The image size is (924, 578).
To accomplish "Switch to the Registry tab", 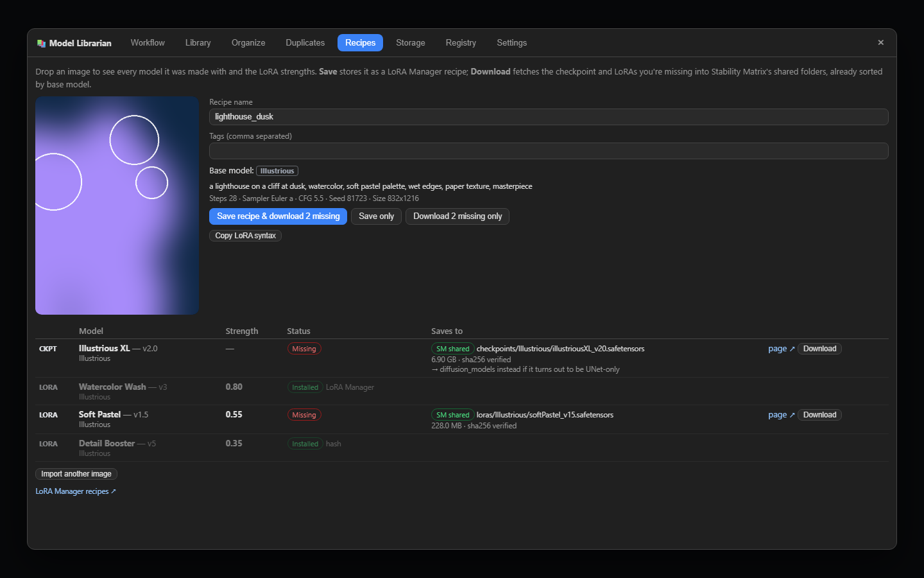I will pyautogui.click(x=461, y=42).
